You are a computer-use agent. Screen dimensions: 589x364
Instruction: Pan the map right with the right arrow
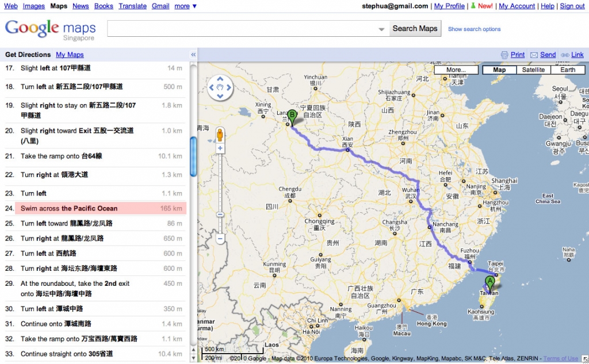(x=229, y=87)
